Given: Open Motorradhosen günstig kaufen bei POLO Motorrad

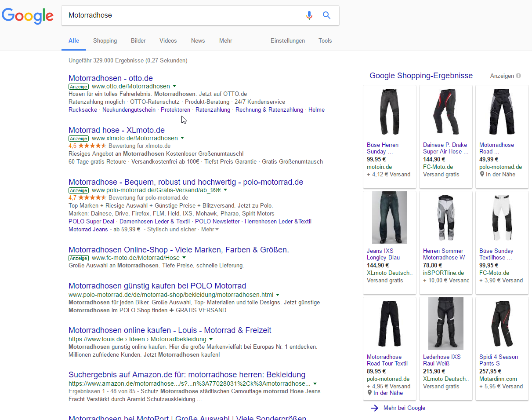Looking at the screenshot, I should point(157,286).
